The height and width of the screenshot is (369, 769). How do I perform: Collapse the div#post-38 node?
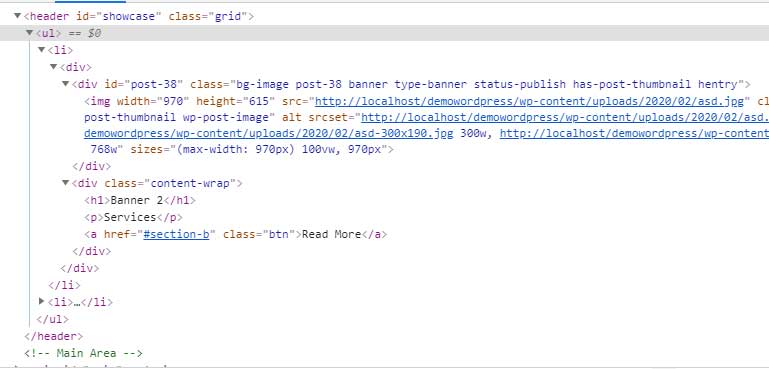[x=65, y=84]
